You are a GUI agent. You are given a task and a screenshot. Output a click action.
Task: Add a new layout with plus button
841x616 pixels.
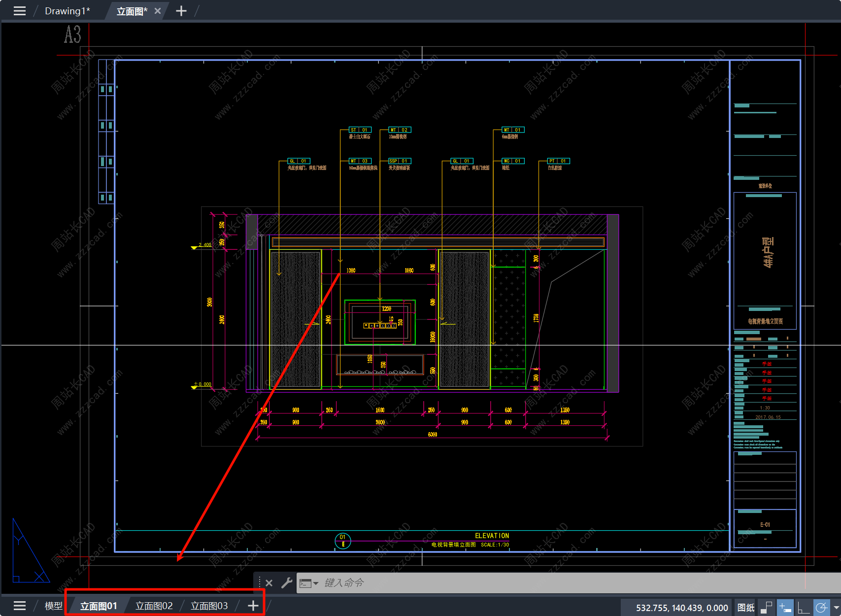(x=253, y=606)
